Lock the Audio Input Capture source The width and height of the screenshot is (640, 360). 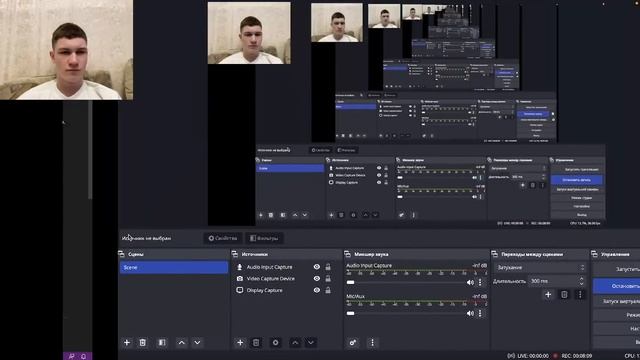[x=328, y=267]
